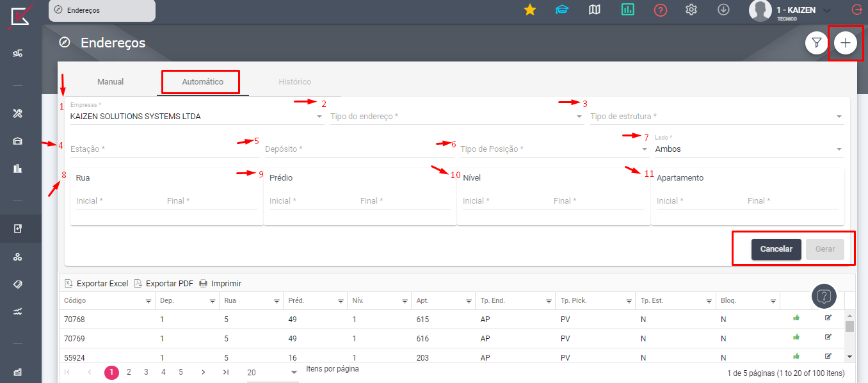Open the buildings icon in the sidebar
The width and height of the screenshot is (868, 383).
[x=18, y=169]
